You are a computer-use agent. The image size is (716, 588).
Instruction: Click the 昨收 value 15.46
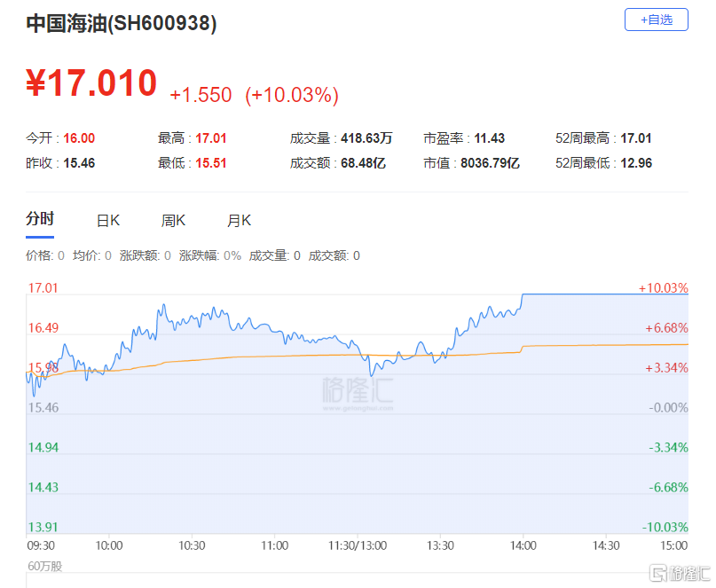(x=79, y=163)
